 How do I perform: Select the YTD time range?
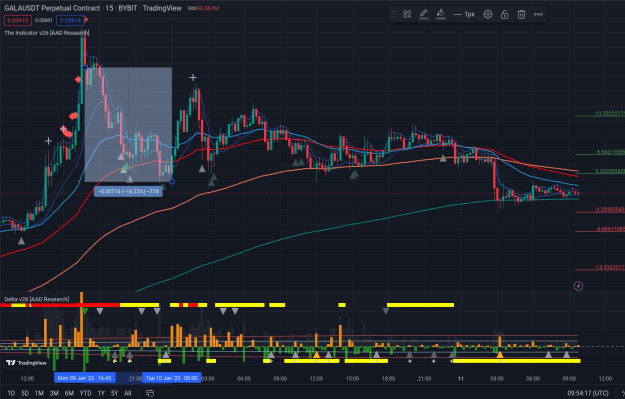click(x=85, y=393)
